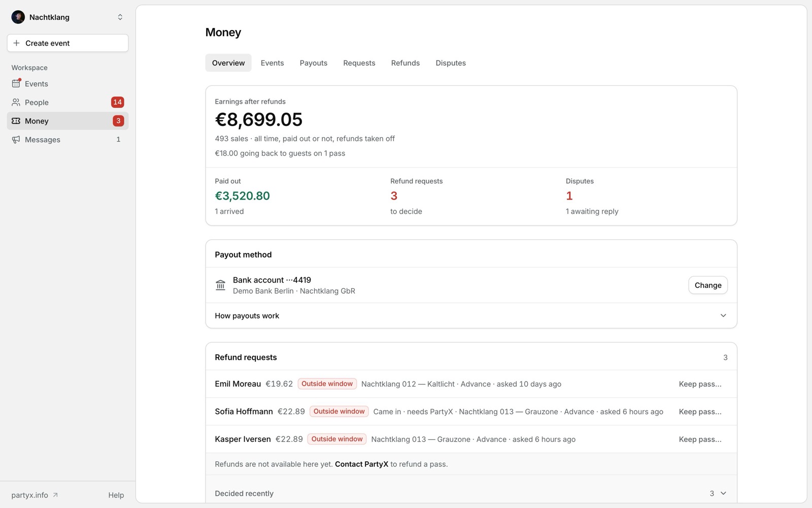Click the red 3 badge on Money
812x508 pixels.
coord(118,121)
